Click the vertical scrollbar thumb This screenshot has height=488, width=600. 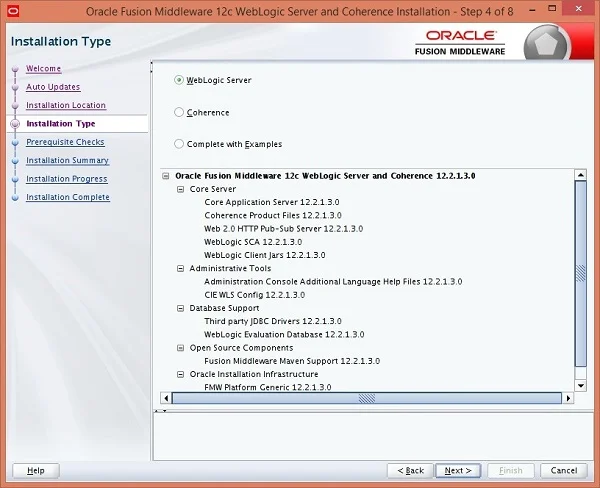(580, 274)
